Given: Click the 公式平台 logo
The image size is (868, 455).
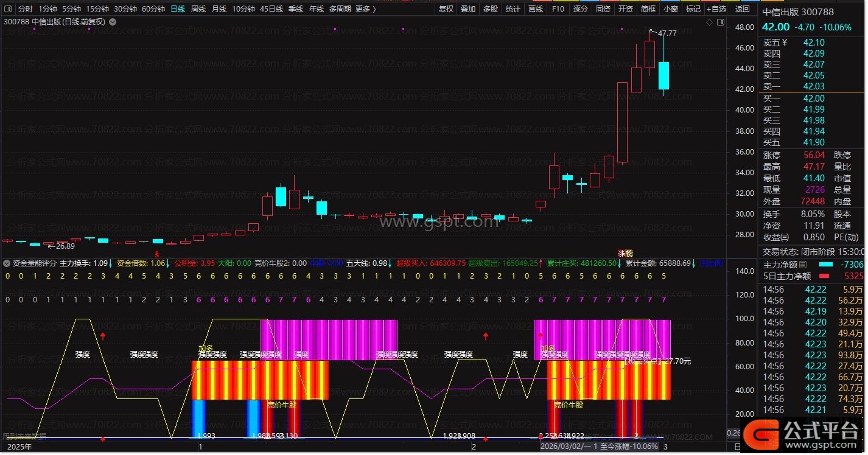Looking at the screenshot, I should pyautogui.click(x=803, y=432).
